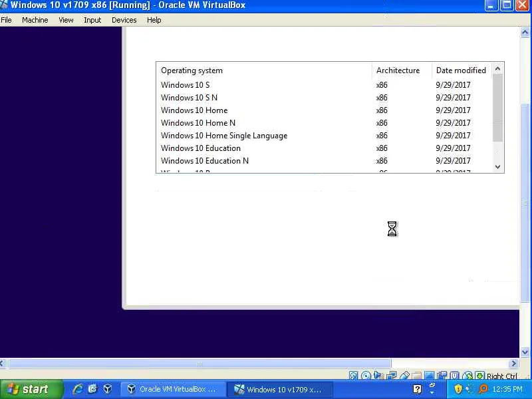Expand the taskbar dropdown arrow below restore icon
This screenshot has width=532, height=399.
click(x=432, y=392)
